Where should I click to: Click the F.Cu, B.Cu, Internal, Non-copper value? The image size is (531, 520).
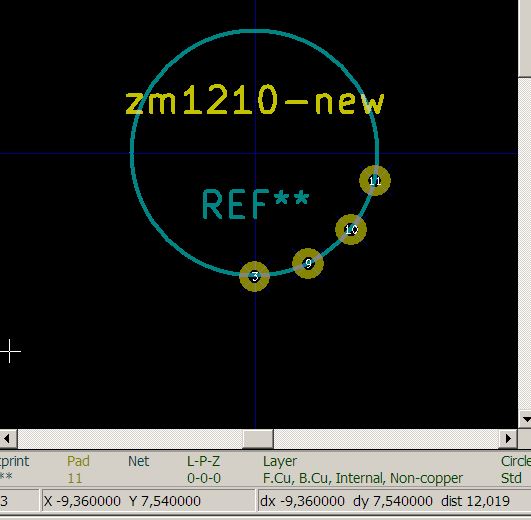click(x=363, y=478)
